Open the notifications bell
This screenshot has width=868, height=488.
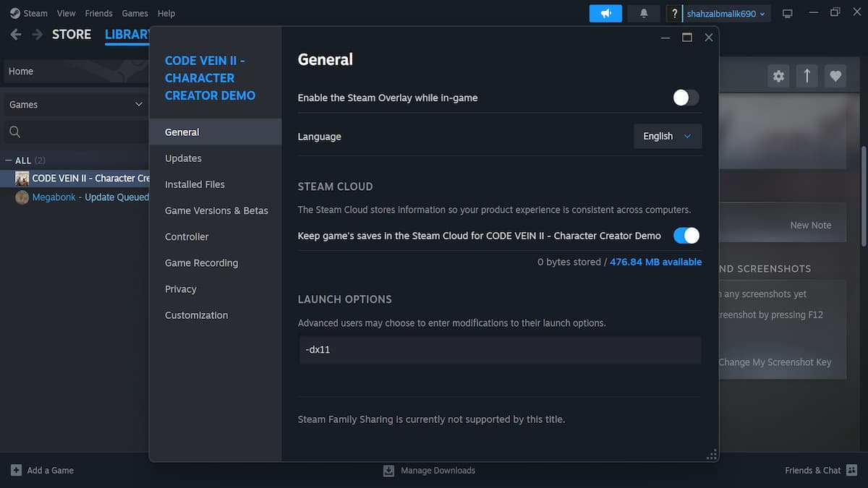[x=644, y=13]
